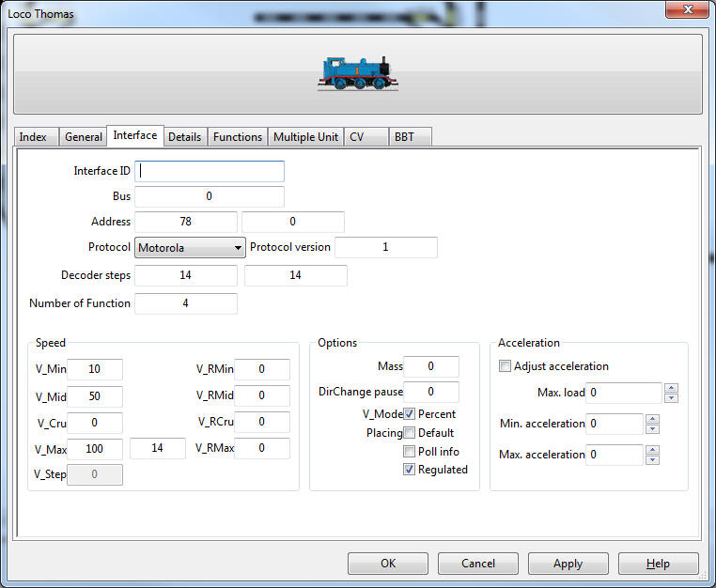Confirm with the OK button
Screen dimensions: 716x588
coord(388,564)
